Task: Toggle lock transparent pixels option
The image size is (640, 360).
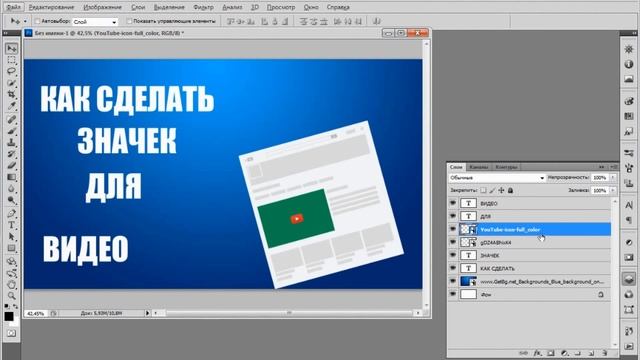Action: pos(483,190)
